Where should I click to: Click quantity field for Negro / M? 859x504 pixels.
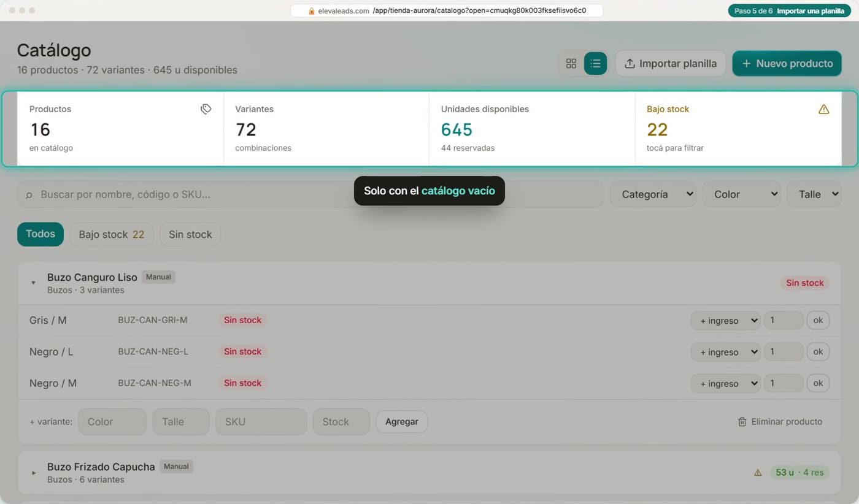click(x=784, y=383)
